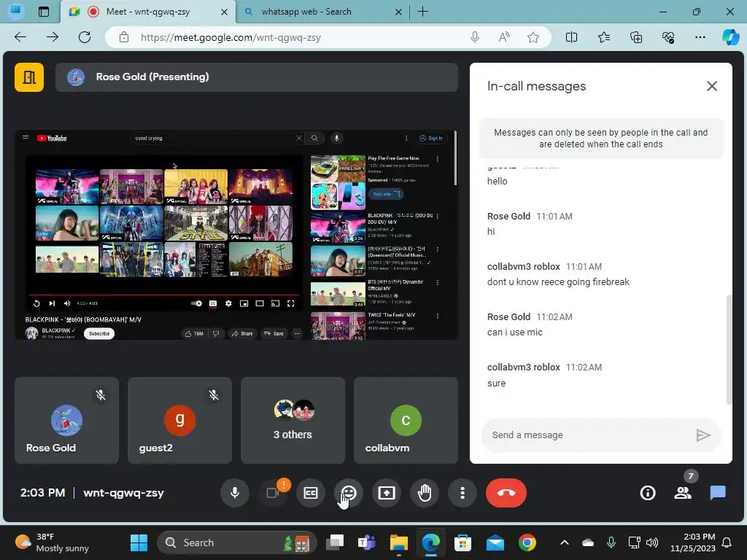Screen dimensions: 747x560
Task: Open the Edge tab actions menu
Action: click(43, 12)
